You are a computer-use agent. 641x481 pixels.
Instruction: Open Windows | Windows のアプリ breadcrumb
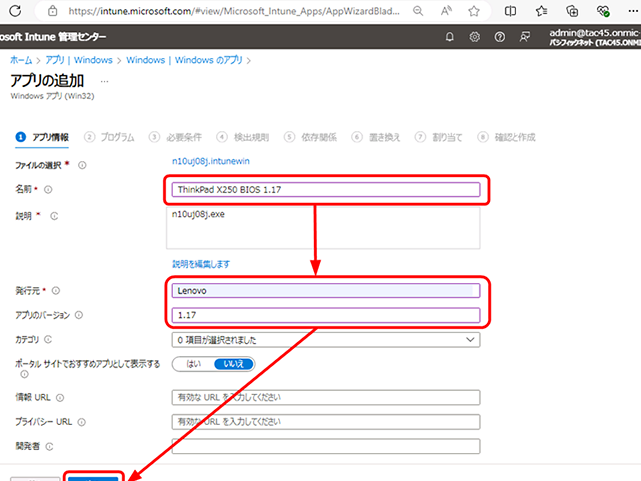184,60
